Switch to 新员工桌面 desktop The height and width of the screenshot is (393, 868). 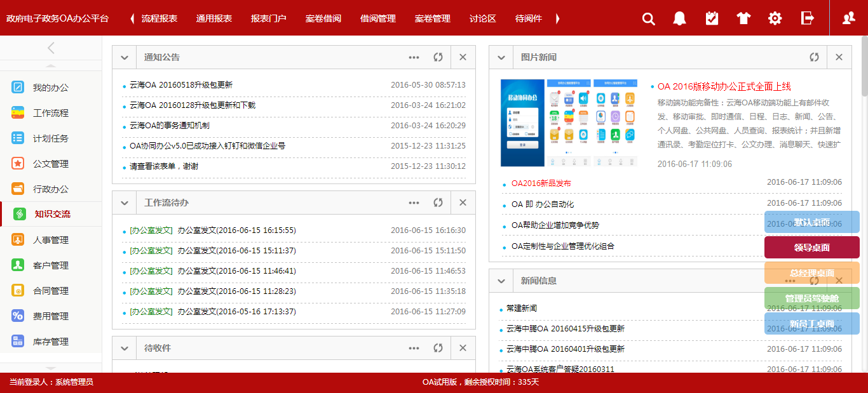click(812, 324)
